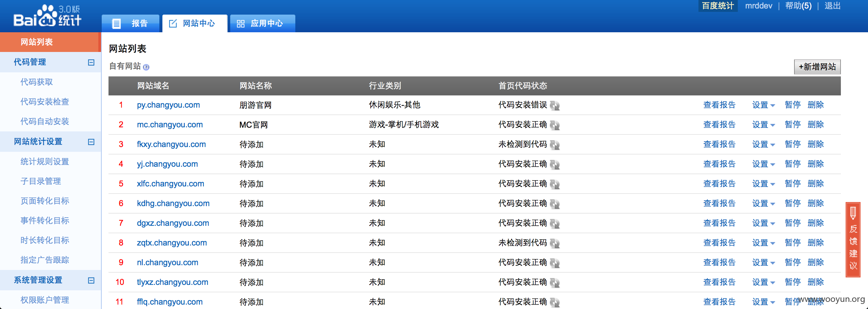Recheck code status icon for dgxz.changyou.com
Viewport: 868px width, 309px height.
click(555, 224)
